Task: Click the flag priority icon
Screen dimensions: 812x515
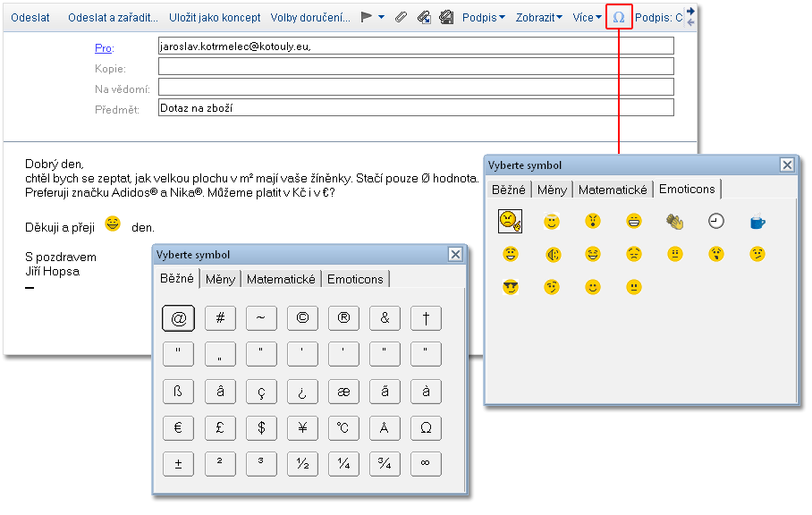Action: [x=367, y=17]
